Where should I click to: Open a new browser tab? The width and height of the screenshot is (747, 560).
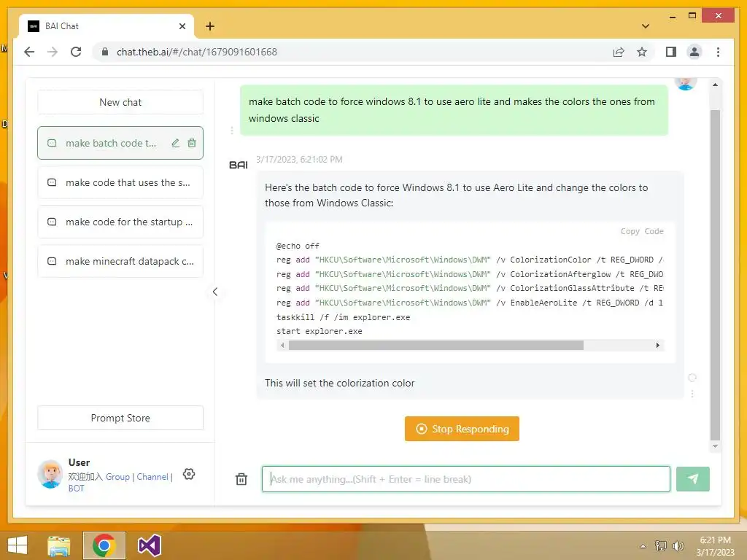[209, 26]
